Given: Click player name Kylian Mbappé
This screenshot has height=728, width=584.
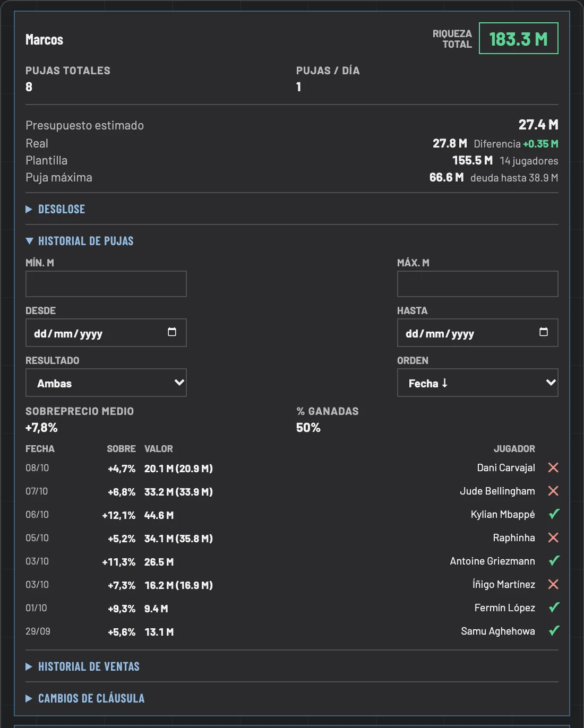Looking at the screenshot, I should tap(503, 514).
